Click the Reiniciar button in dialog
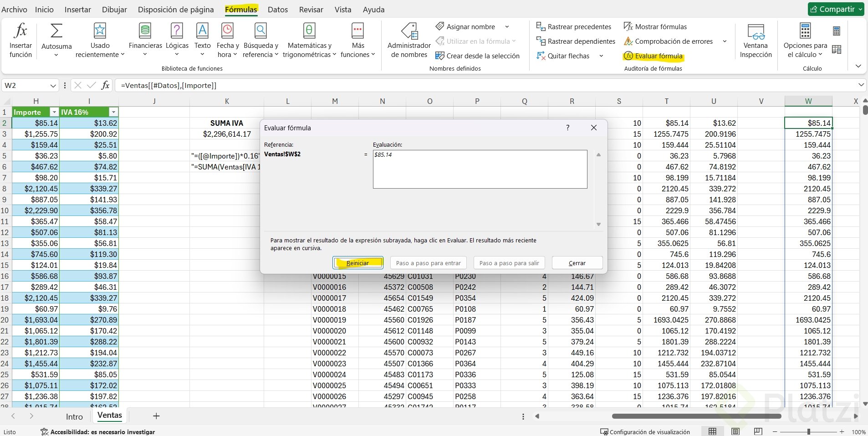This screenshot has width=868, height=436. (357, 263)
